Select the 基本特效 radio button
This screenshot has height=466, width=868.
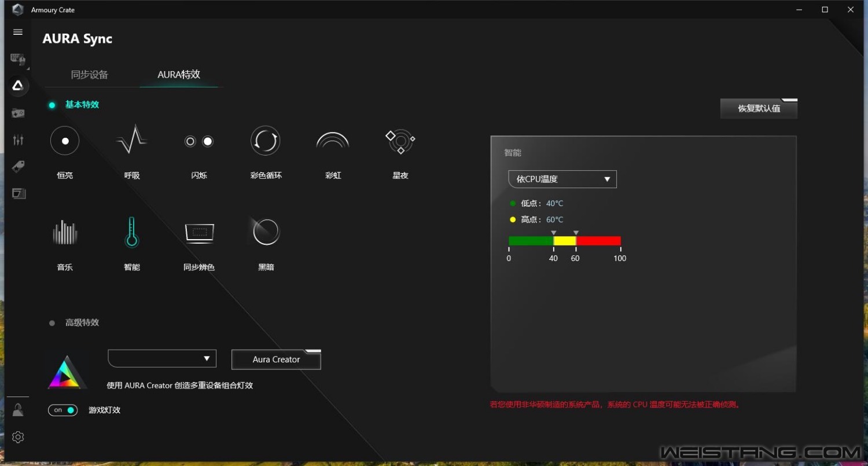(x=52, y=105)
